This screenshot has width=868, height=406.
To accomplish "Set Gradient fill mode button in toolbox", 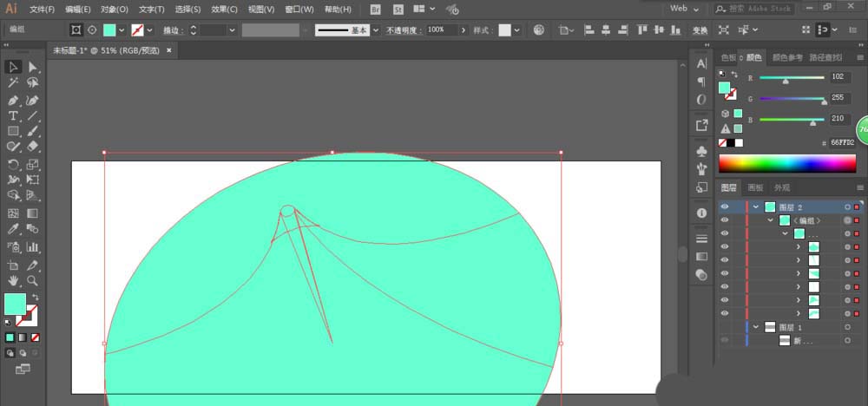I will [23, 337].
